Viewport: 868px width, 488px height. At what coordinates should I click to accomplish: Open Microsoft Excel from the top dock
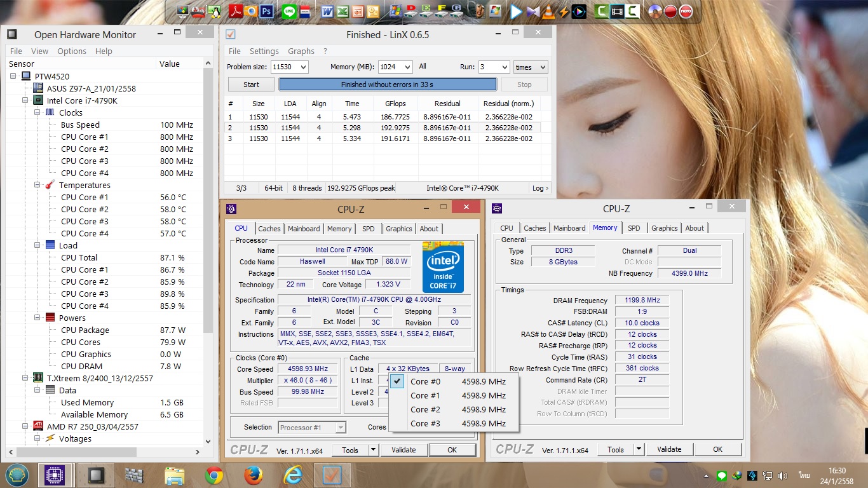(342, 11)
